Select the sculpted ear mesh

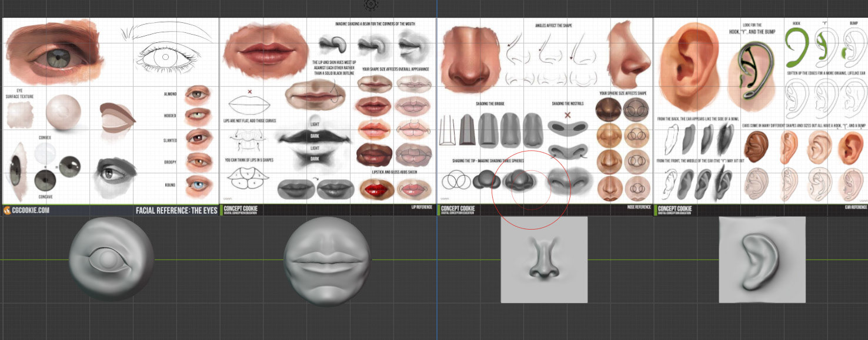click(762, 260)
